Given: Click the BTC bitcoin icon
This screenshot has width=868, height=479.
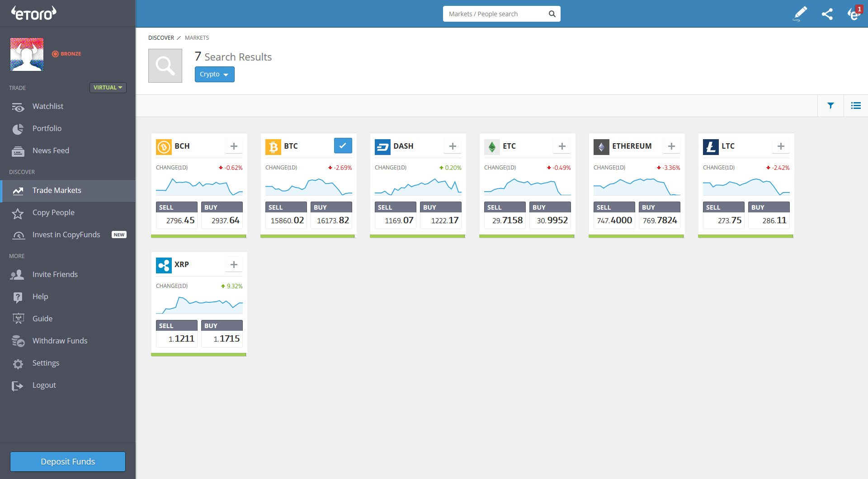Looking at the screenshot, I should point(273,146).
